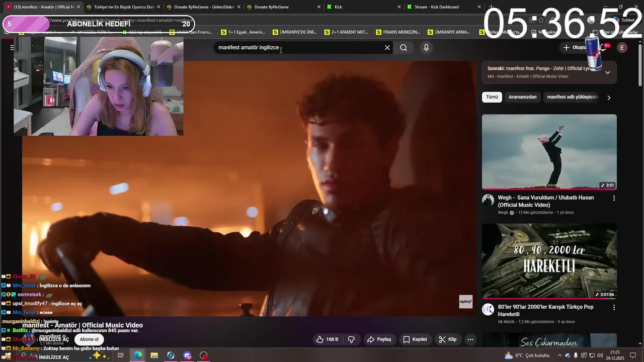Open the speaker volume tray icon
The image size is (644, 362).
[x=600, y=355]
